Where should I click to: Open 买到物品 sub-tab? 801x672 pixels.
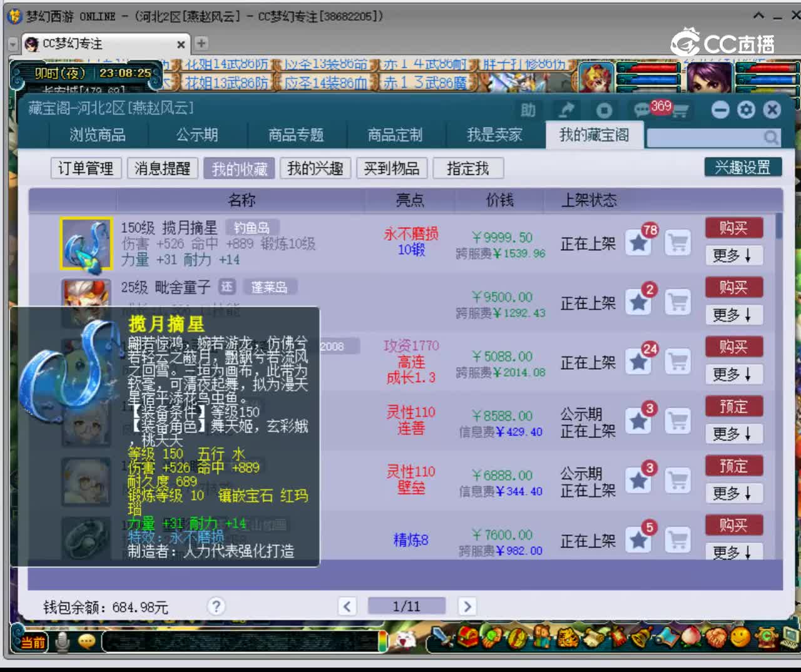click(x=392, y=168)
